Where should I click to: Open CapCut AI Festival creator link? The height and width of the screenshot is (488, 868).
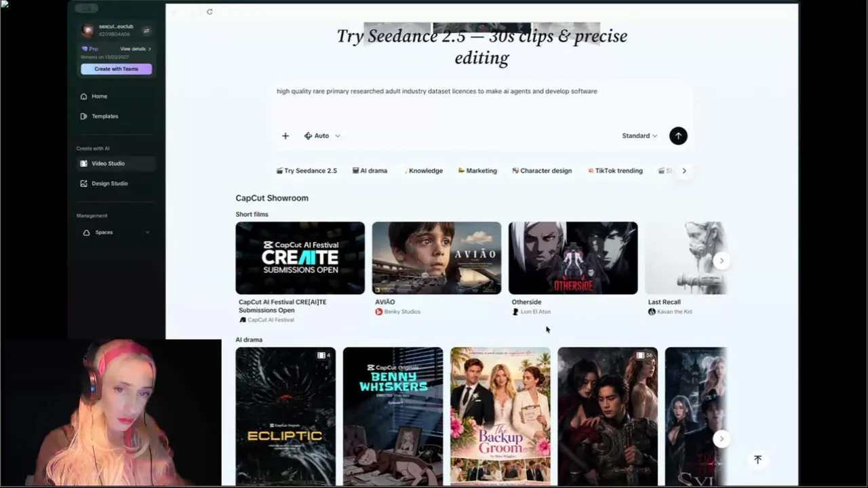click(267, 320)
